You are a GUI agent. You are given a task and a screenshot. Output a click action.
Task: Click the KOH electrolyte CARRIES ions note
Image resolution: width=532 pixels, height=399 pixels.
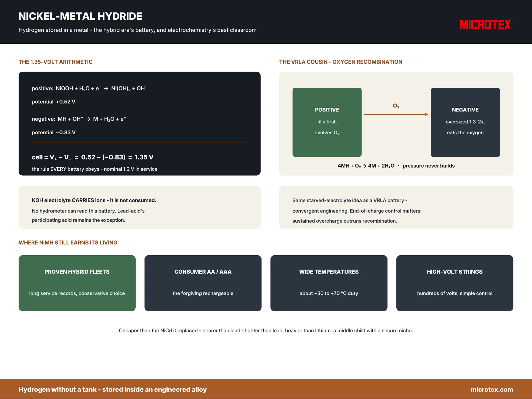(x=94, y=200)
